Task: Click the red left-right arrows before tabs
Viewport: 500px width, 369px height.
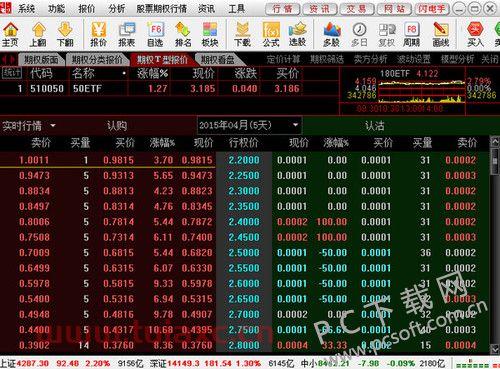Action: (9, 60)
